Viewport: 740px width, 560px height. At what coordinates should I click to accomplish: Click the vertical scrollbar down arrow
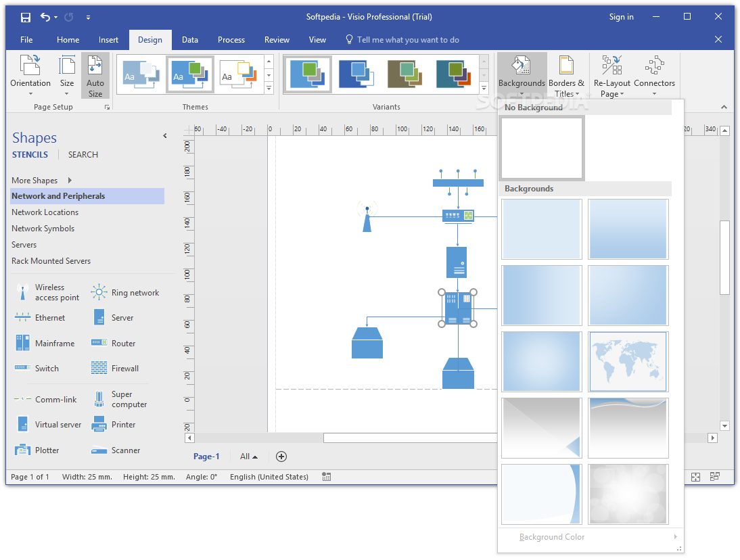coord(725,426)
